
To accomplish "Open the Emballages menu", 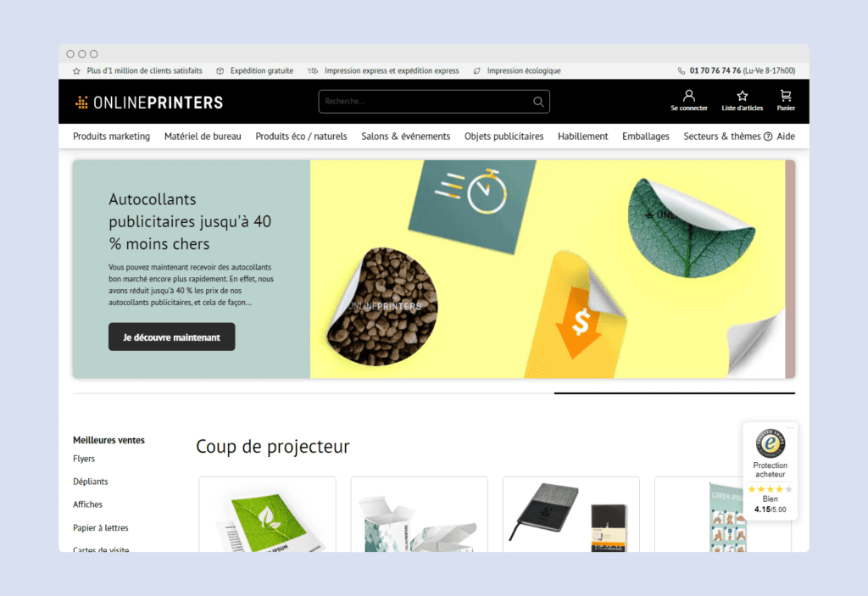I will [x=645, y=136].
